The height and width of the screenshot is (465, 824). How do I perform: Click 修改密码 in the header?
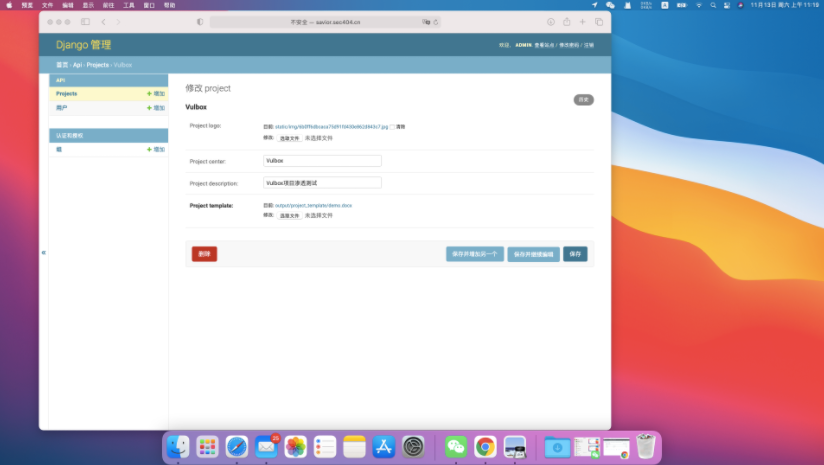click(x=569, y=45)
